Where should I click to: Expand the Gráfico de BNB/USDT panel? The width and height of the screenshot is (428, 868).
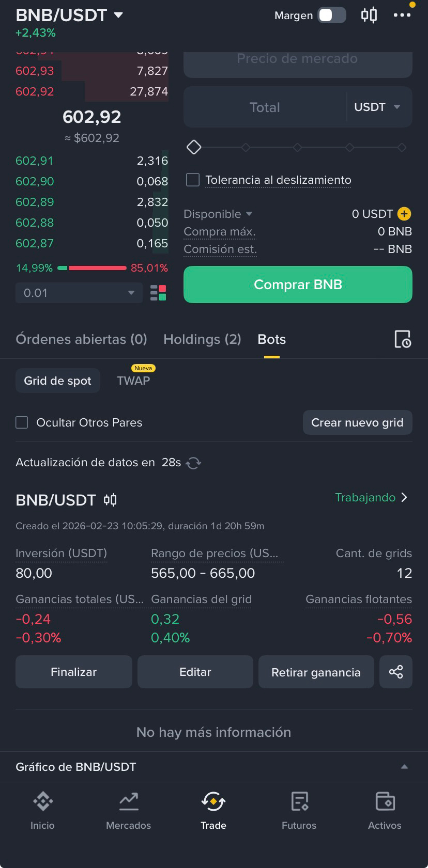coord(404,767)
